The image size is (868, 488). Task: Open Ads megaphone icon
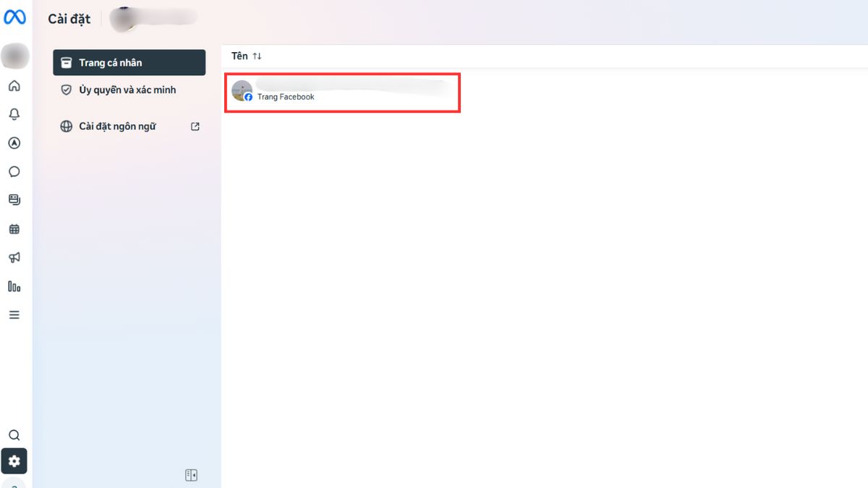click(14, 258)
